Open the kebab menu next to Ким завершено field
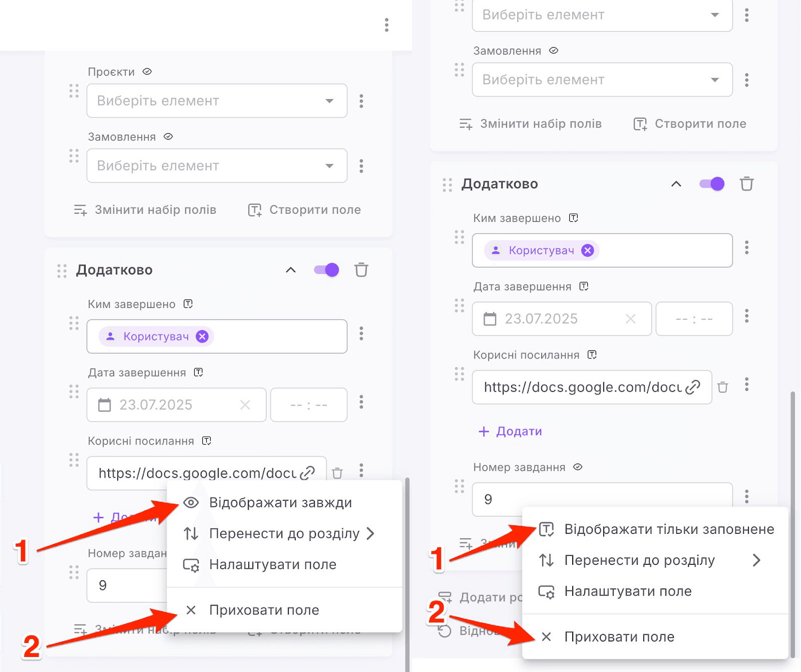This screenshot has height=672, width=801. [361, 334]
